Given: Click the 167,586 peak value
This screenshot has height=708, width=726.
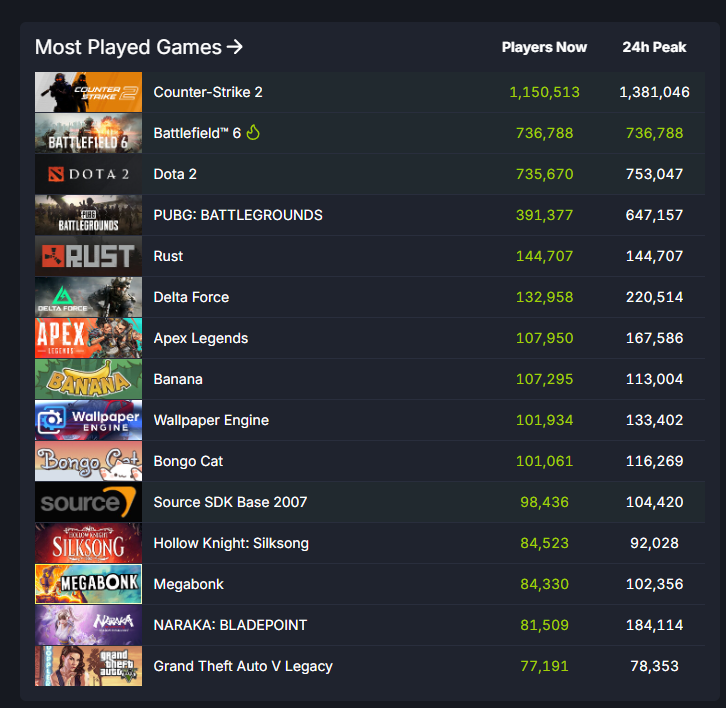Looking at the screenshot, I should [x=654, y=338].
